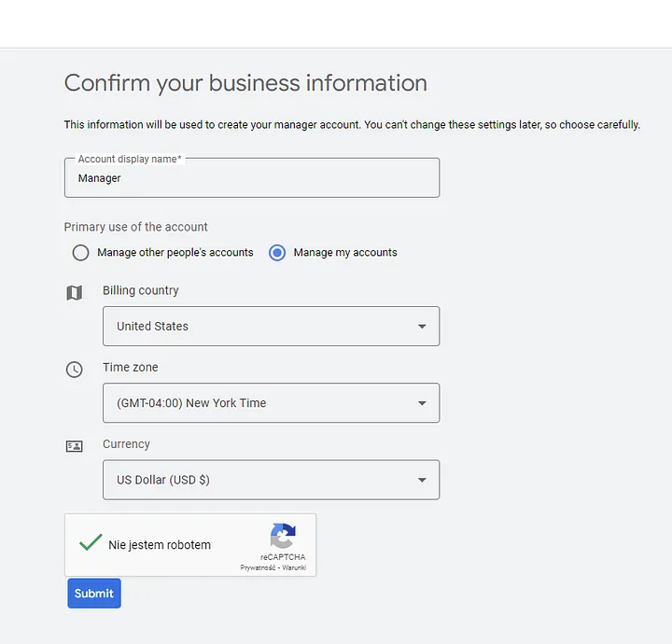The width and height of the screenshot is (672, 644).
Task: Choose the "Manage my accounts" radio option
Action: pos(277,252)
